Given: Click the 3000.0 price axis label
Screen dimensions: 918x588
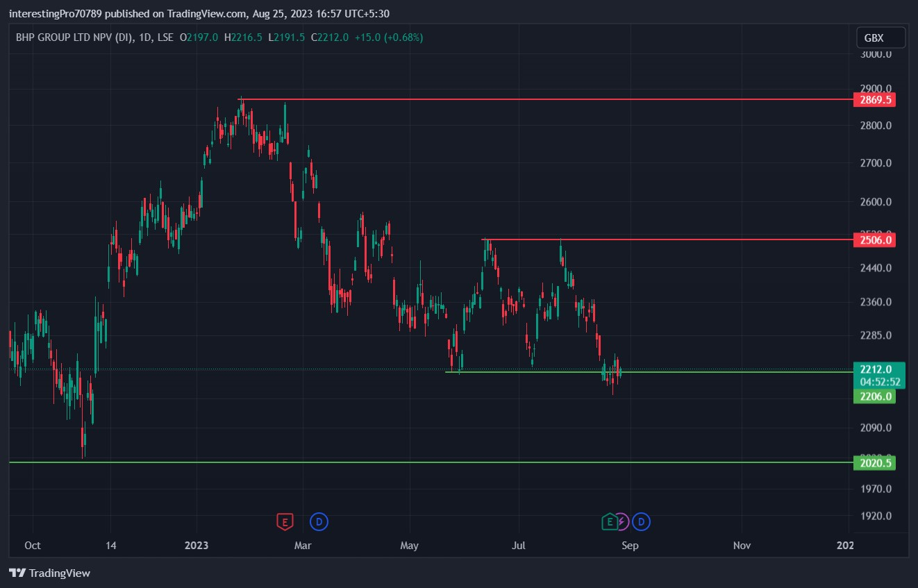Looking at the screenshot, I should pos(876,54).
